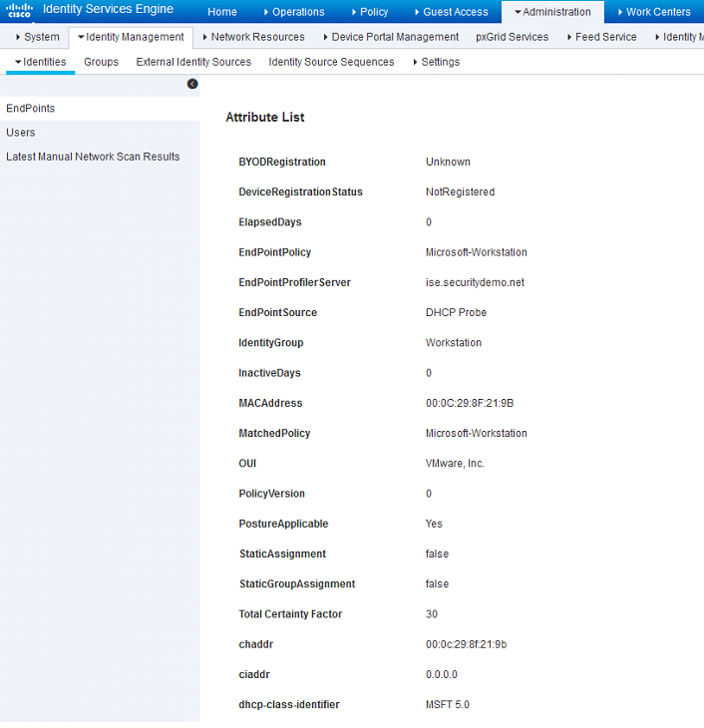Click the OUI value VMware, Inc.
Viewport: 704px width, 728px height.
[455, 464]
